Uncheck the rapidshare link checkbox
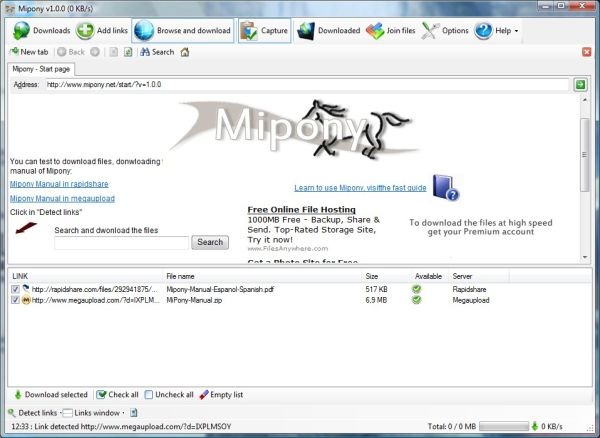600x438 pixels. [15, 289]
